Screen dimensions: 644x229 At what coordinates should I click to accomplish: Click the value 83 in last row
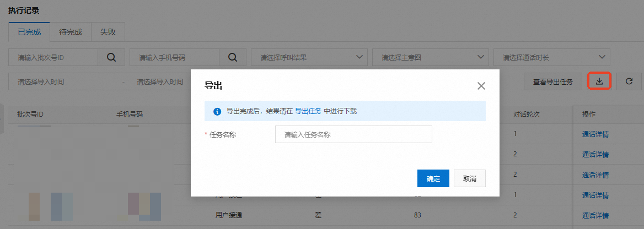pyautogui.click(x=417, y=215)
